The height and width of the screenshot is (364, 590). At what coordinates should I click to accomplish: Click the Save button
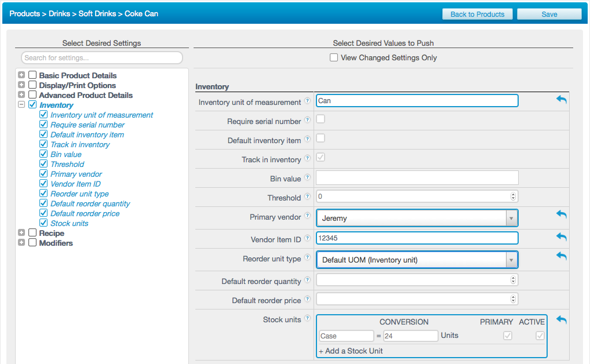tap(548, 13)
